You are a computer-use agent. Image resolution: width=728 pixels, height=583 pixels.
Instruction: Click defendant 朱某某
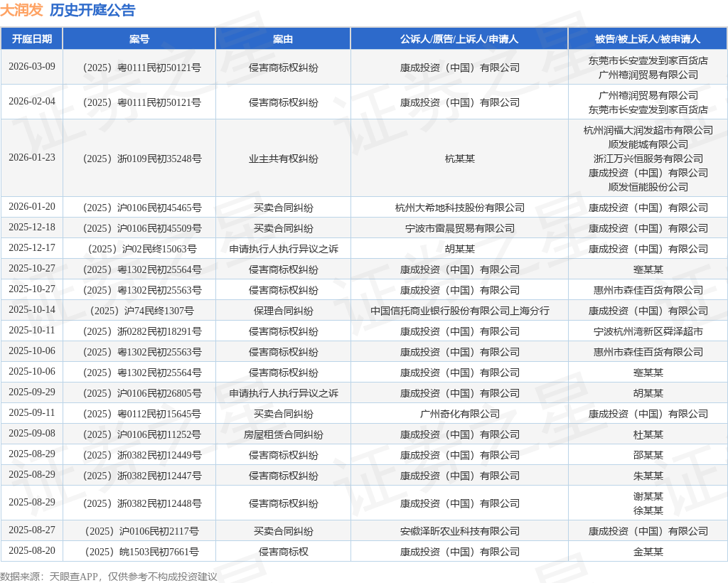pos(648,476)
